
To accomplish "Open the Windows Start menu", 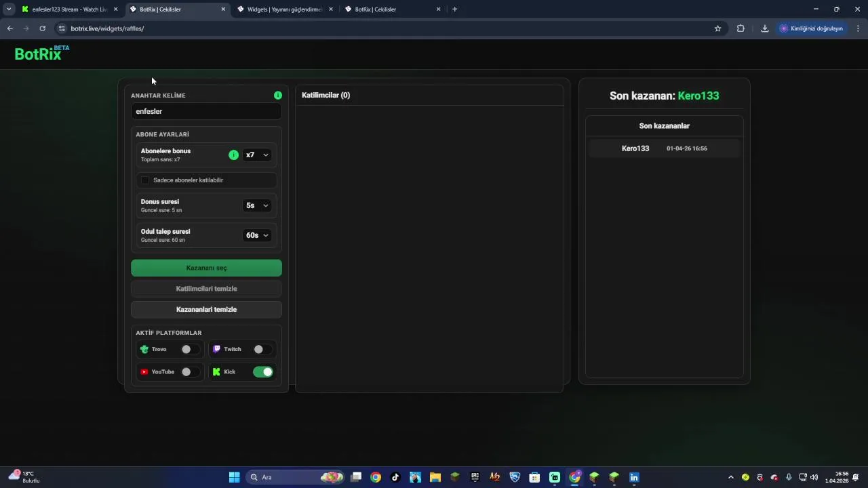I will (x=235, y=477).
